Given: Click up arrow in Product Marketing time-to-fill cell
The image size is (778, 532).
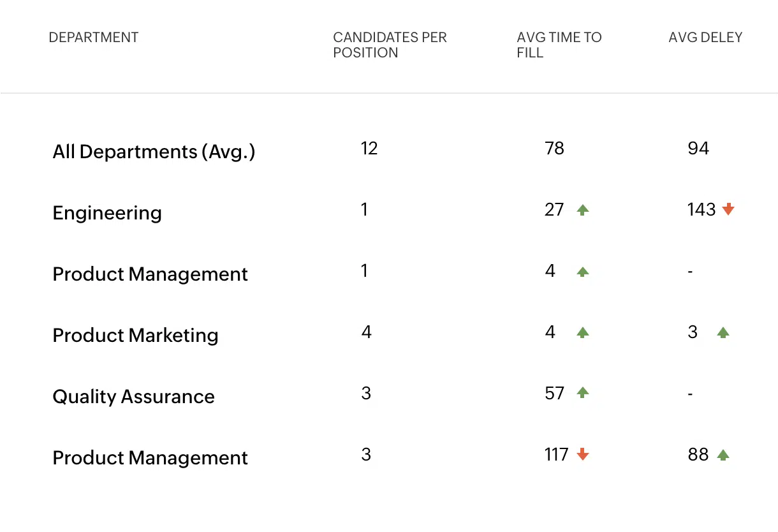Looking at the screenshot, I should [x=582, y=332].
